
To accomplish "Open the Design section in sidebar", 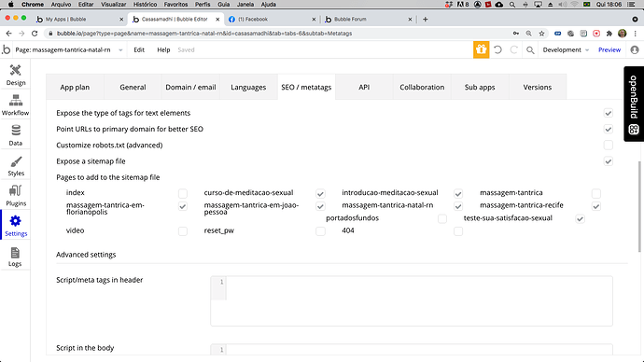I will click(x=16, y=76).
